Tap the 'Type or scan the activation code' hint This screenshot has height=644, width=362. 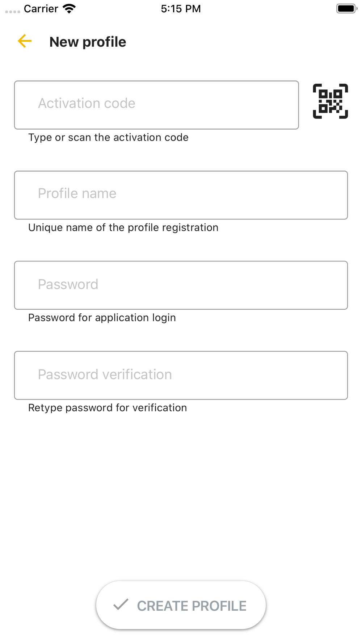[x=108, y=137]
